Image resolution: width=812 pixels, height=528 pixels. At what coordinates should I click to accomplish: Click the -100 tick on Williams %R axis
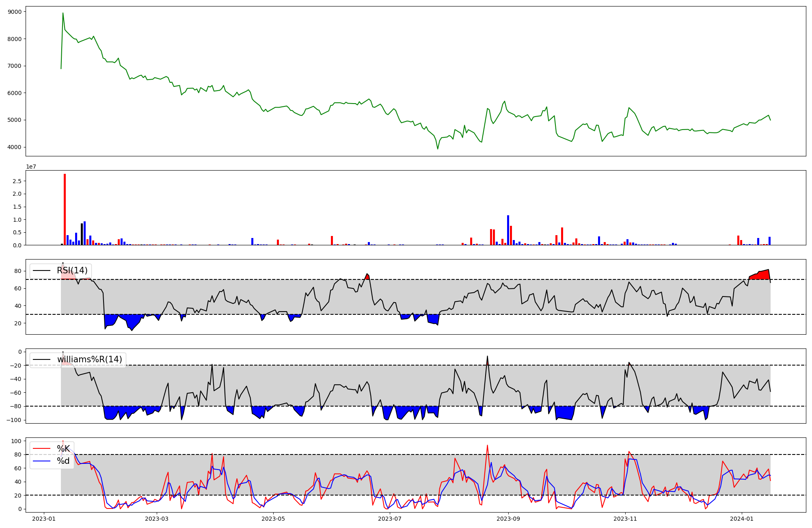point(13,420)
